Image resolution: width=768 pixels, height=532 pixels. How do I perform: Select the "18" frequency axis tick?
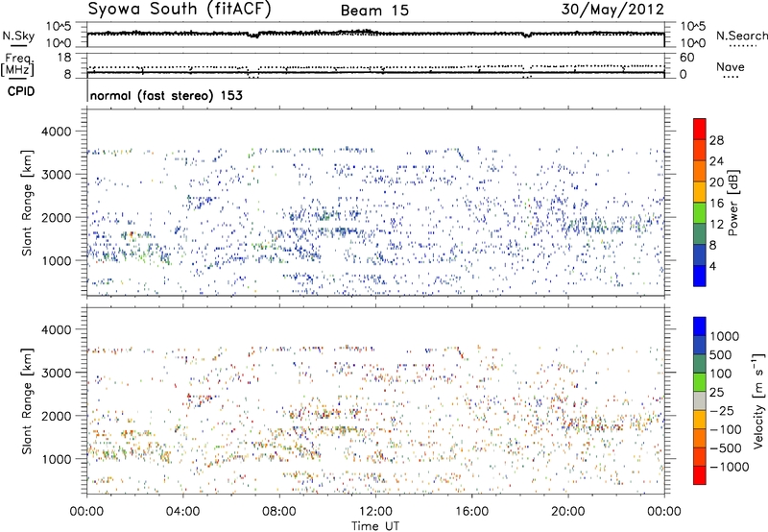pos(64,58)
